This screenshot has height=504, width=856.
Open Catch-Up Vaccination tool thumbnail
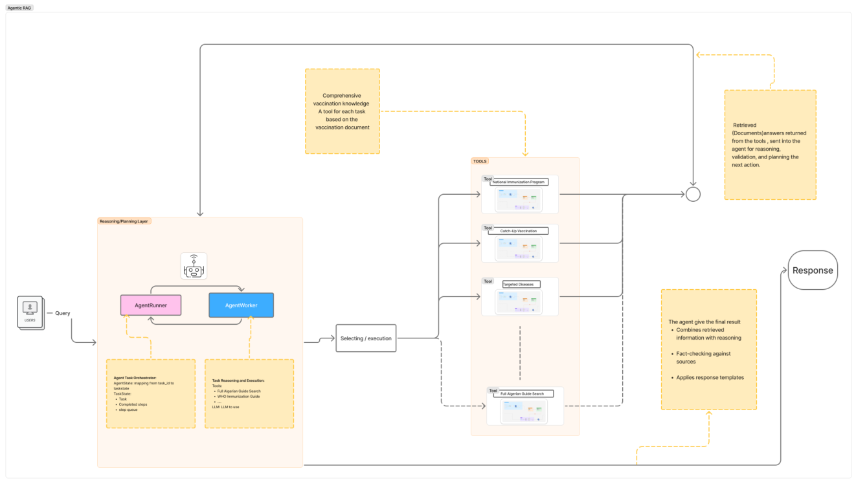(x=519, y=248)
